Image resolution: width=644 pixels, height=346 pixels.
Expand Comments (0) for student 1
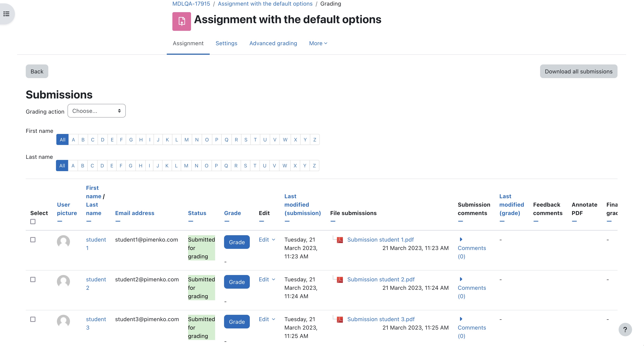click(471, 248)
